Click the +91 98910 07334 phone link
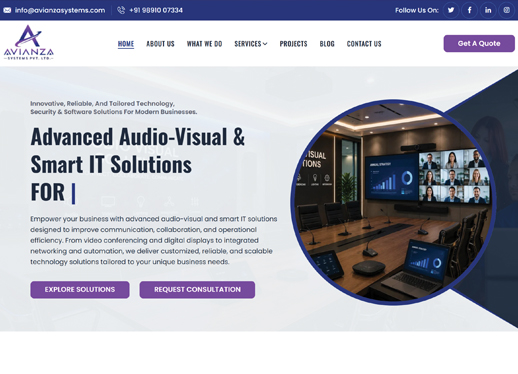518x374 pixels. pos(156,10)
